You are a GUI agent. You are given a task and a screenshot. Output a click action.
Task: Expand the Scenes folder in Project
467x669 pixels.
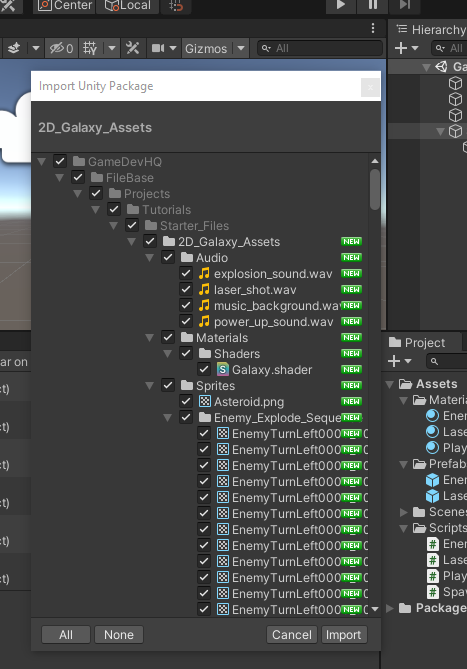click(403, 512)
